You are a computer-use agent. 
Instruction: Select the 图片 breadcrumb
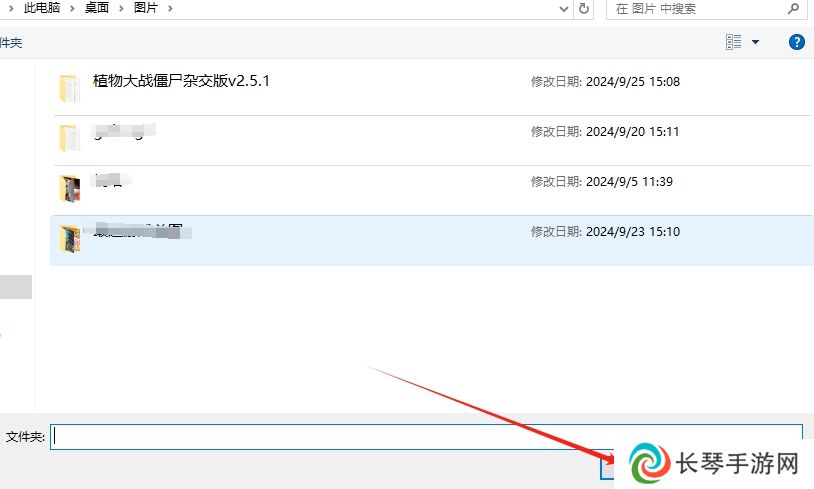click(x=146, y=8)
